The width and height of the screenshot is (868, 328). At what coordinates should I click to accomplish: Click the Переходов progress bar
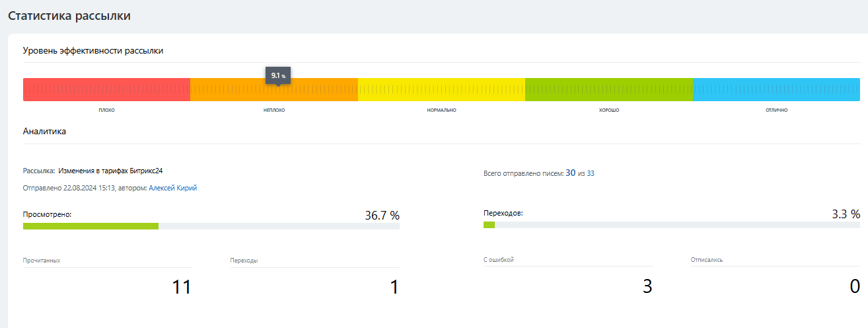[x=489, y=225]
